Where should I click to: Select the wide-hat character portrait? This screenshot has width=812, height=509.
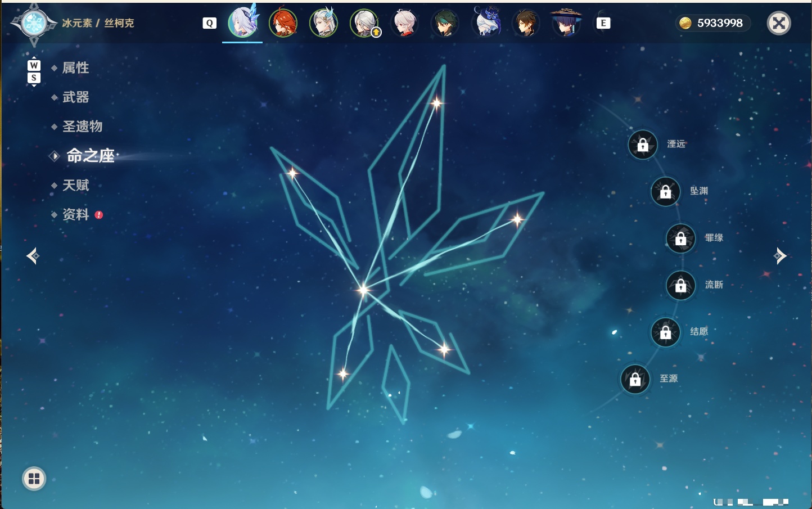[x=566, y=22]
